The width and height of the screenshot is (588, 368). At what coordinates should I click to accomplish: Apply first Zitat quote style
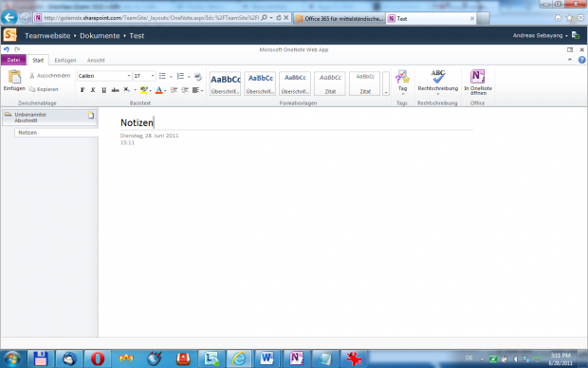click(330, 83)
